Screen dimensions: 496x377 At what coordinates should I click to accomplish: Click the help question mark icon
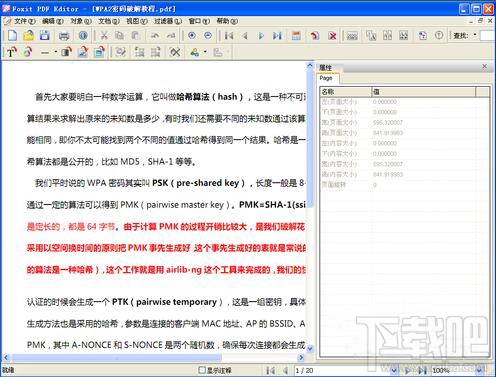(439, 35)
